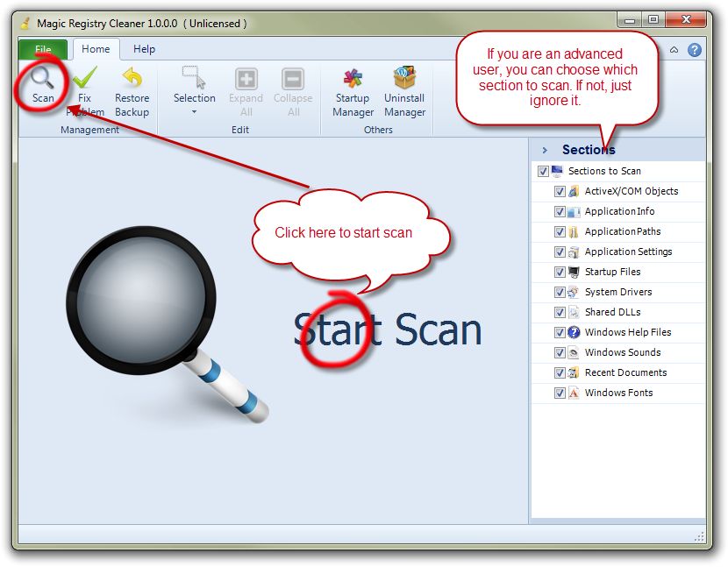Open Restore Backup tool

click(132, 91)
